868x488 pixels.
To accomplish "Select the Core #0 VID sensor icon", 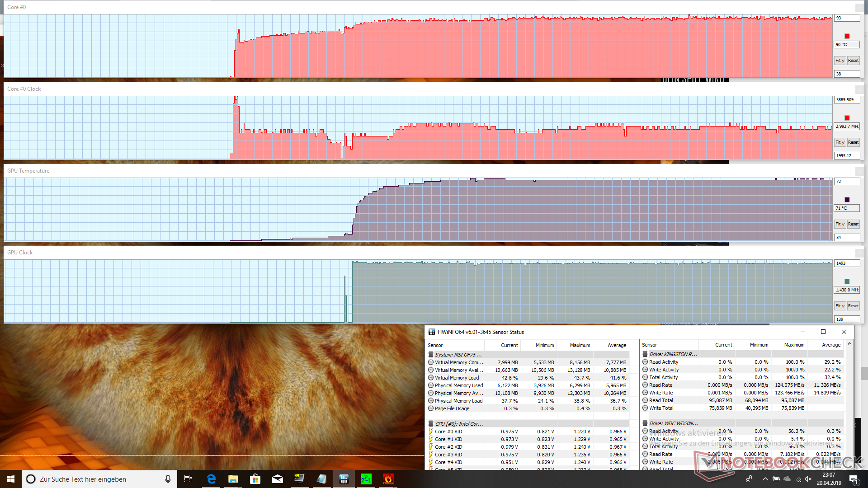I will (431, 432).
